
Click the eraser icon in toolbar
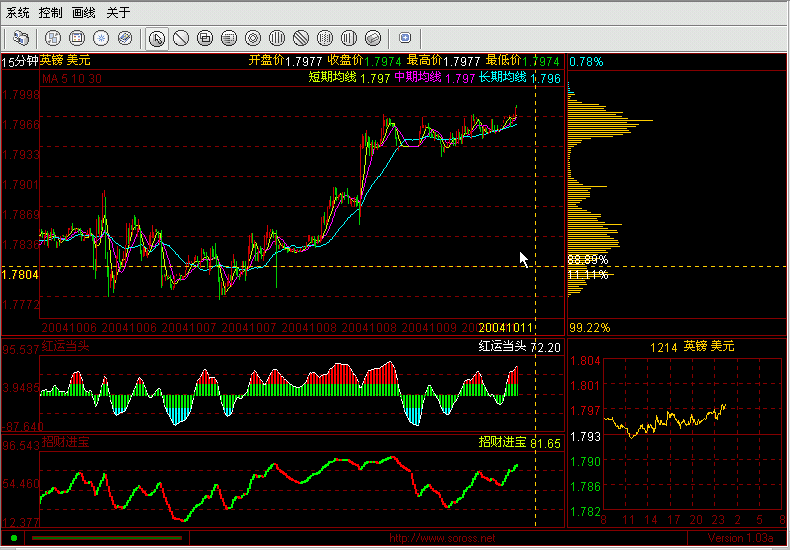point(373,38)
